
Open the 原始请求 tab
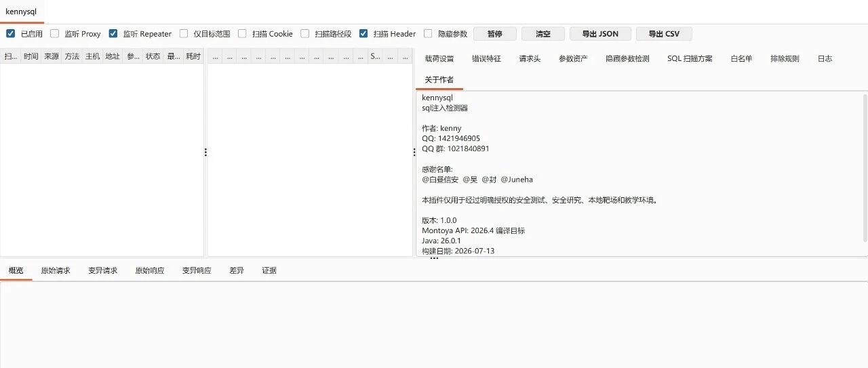[56, 270]
